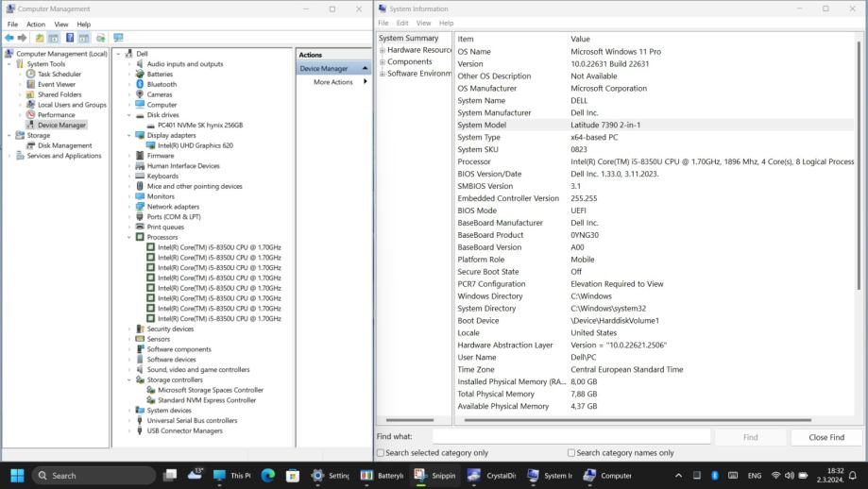Viewport: 868px width, 489px height.
Task: Collapse the Storage controllers node
Action: point(129,380)
